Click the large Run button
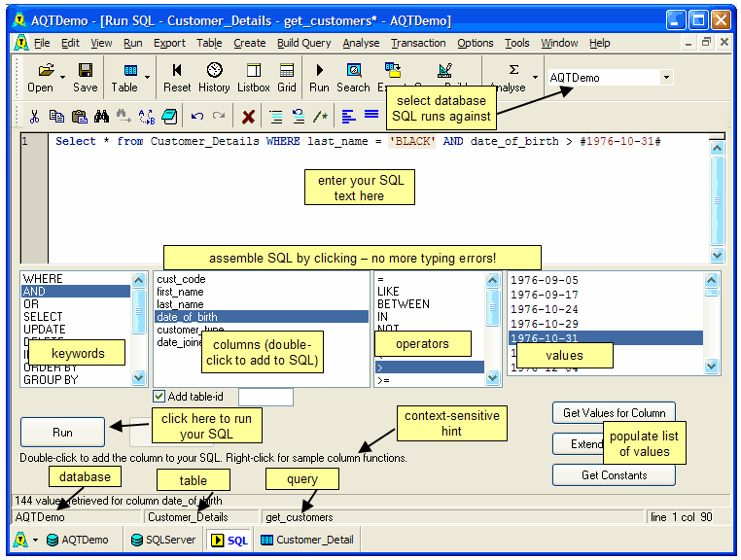 click(x=62, y=433)
